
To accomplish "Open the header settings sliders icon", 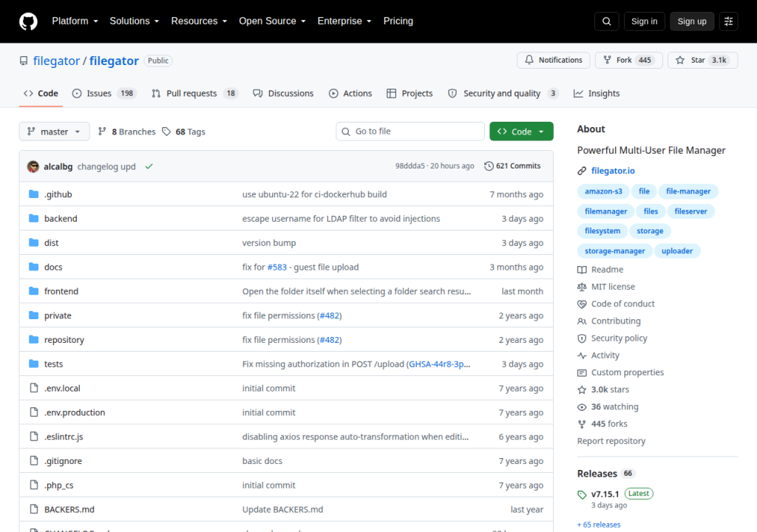I will 728,21.
